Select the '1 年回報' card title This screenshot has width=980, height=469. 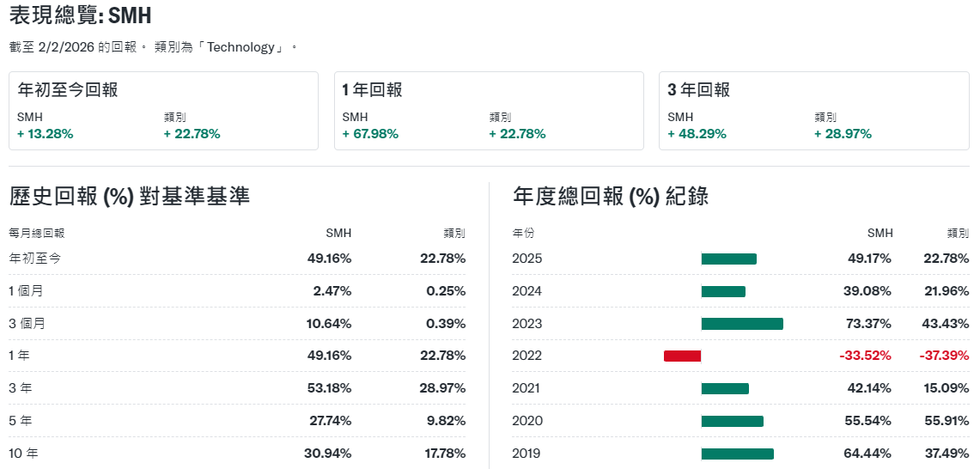[373, 90]
